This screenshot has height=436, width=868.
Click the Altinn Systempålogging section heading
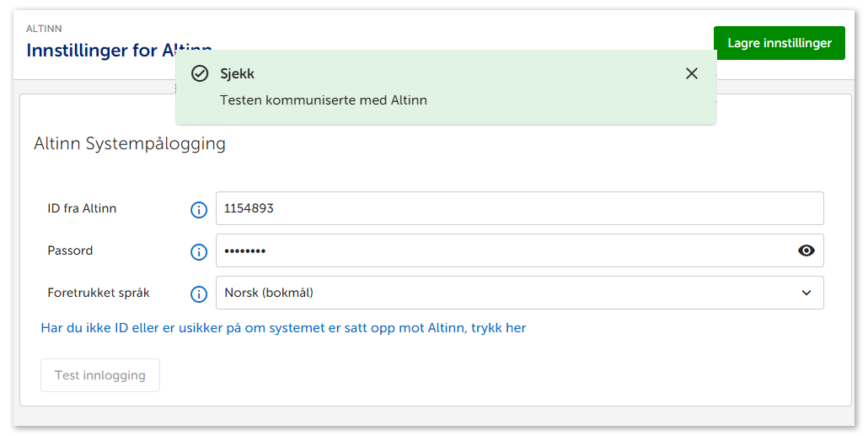click(x=130, y=143)
